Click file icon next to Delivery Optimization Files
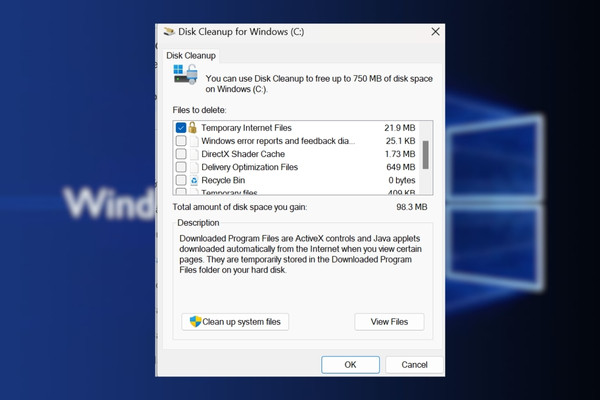Viewport: 600px width, 400px height. point(194,167)
